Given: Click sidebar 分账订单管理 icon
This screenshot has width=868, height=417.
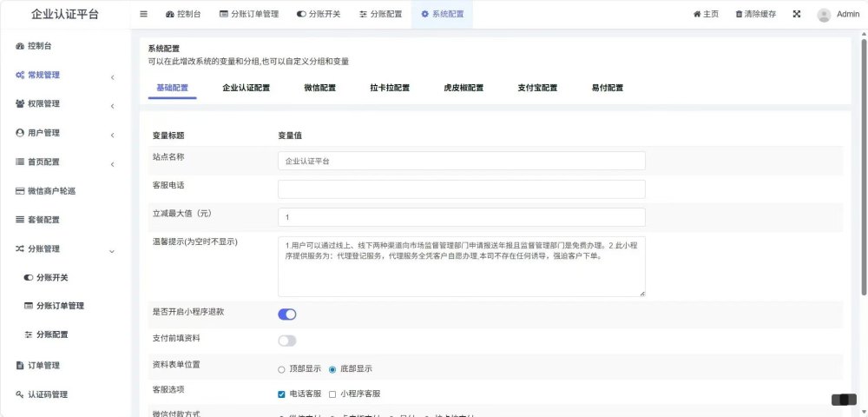Looking at the screenshot, I should [29, 307].
